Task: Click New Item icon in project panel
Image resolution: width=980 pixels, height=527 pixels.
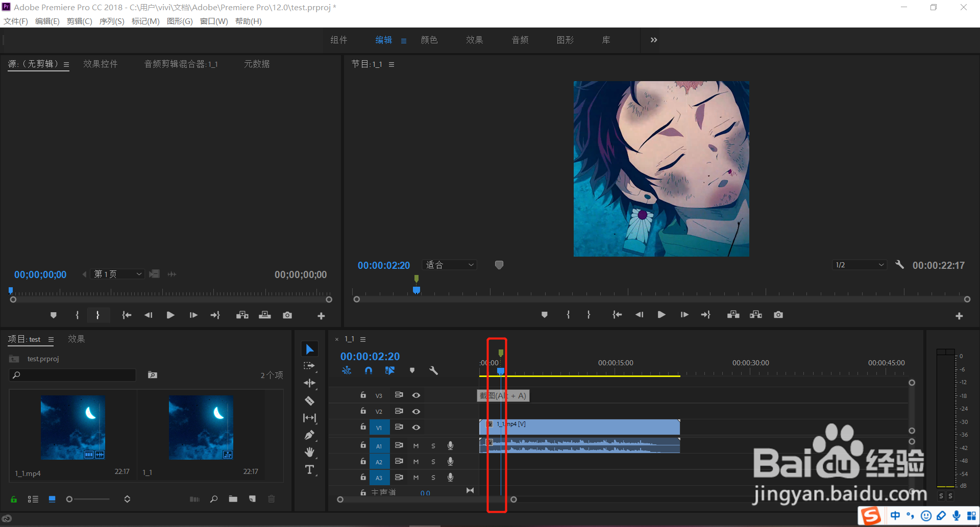Action: click(x=252, y=499)
